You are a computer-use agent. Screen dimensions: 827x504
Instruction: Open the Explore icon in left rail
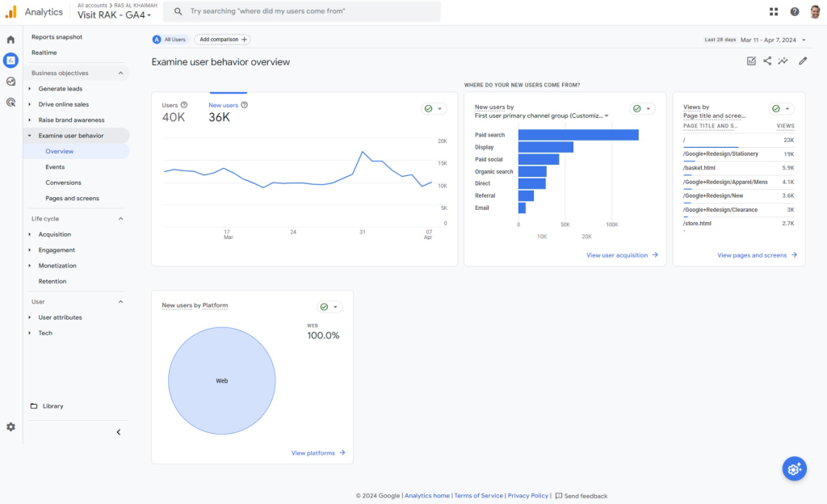pyautogui.click(x=10, y=82)
